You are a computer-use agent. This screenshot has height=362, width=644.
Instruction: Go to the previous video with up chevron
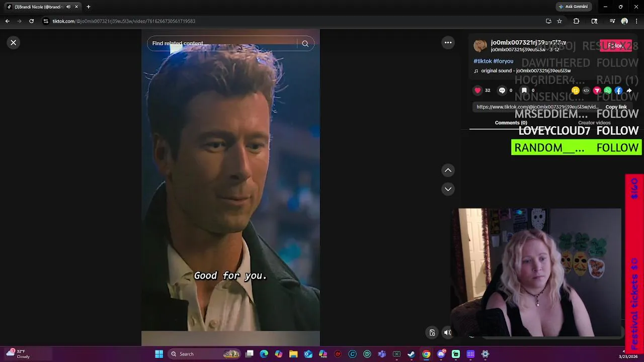tap(448, 170)
